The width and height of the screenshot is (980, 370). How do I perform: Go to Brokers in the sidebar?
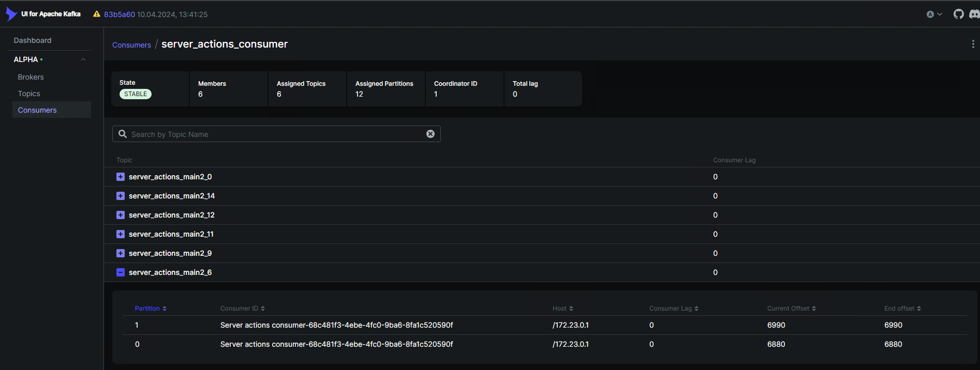[x=31, y=77]
